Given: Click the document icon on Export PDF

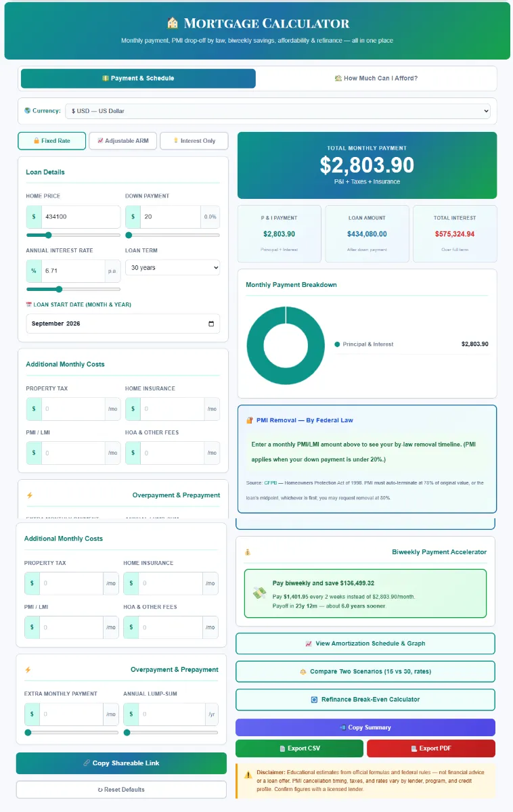Looking at the screenshot, I should (x=414, y=748).
